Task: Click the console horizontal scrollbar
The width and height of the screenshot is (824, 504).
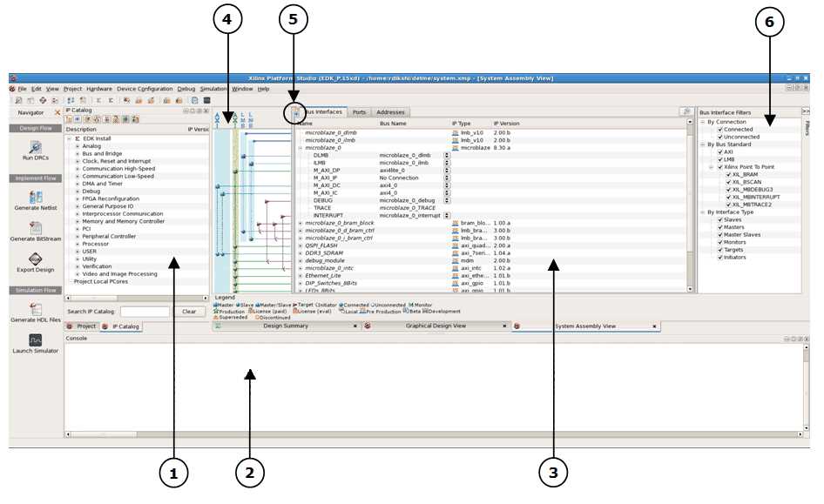Action: (x=434, y=434)
